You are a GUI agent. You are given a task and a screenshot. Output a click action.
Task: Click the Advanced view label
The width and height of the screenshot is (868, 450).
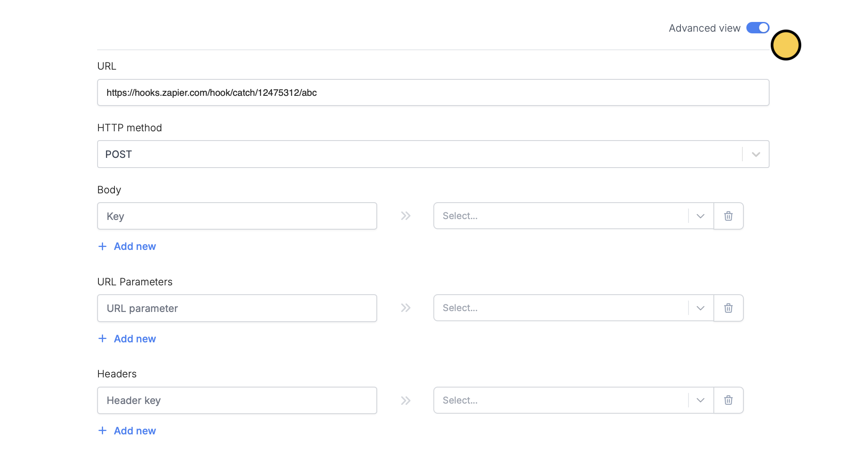704,28
